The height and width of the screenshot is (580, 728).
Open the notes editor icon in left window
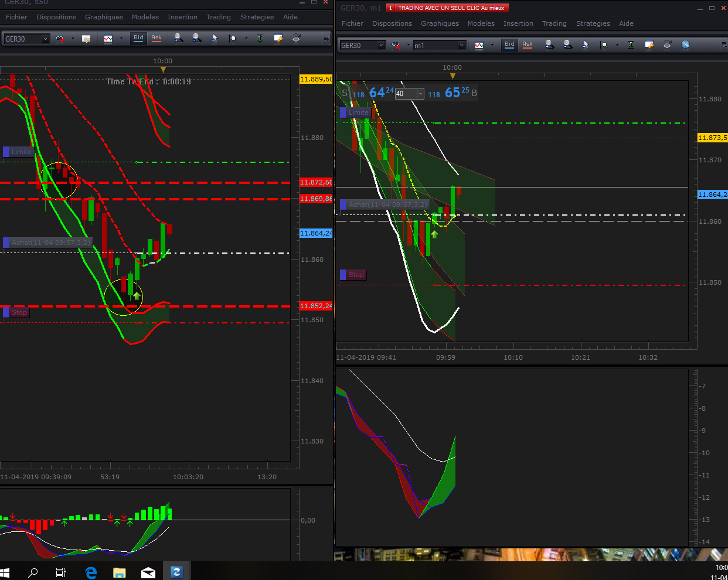point(86,39)
